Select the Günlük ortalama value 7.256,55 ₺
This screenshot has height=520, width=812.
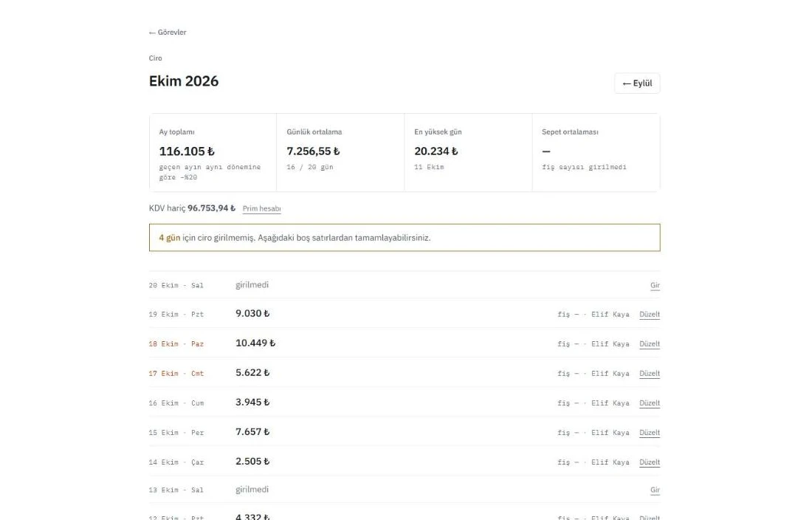pyautogui.click(x=313, y=151)
